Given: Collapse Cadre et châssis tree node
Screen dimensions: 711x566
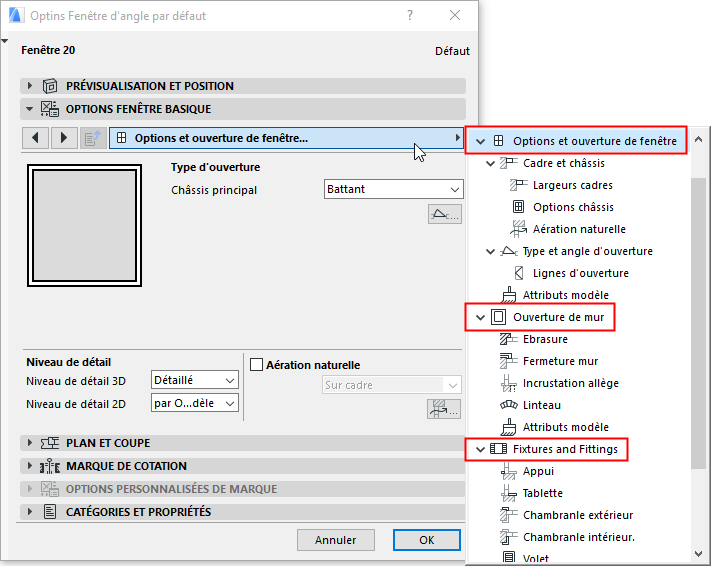Looking at the screenshot, I should pyautogui.click(x=490, y=163).
